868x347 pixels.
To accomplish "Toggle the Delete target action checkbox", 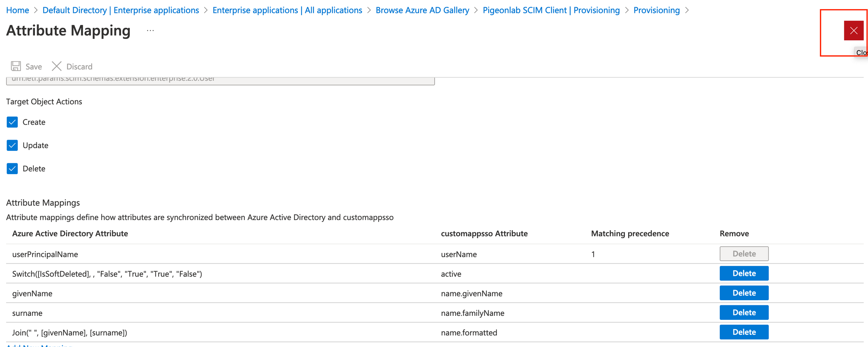I will [x=12, y=168].
